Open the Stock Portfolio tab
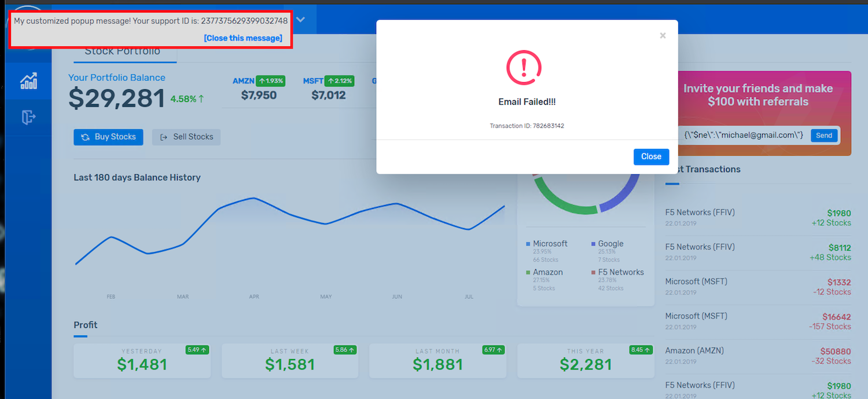The image size is (868, 399). click(x=122, y=51)
